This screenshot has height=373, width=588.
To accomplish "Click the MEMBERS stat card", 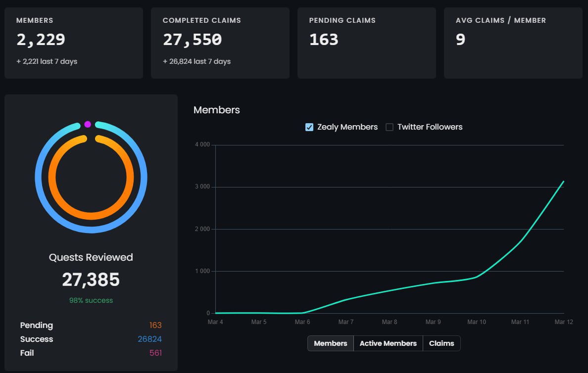I will pyautogui.click(x=73, y=43).
